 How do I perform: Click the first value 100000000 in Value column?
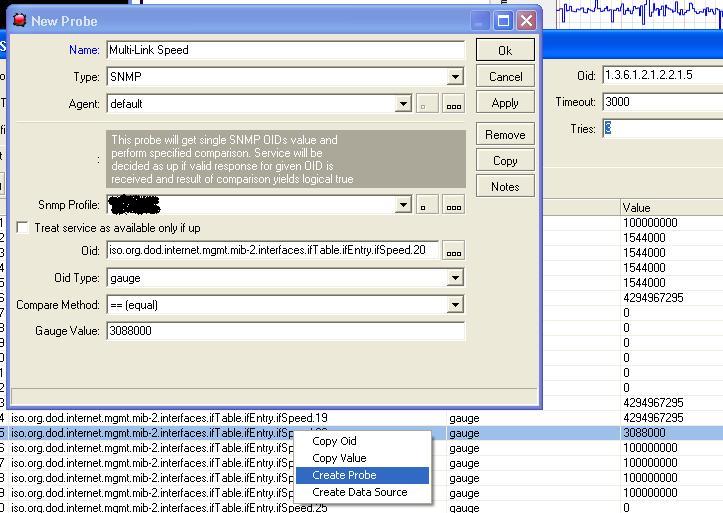pos(650,223)
